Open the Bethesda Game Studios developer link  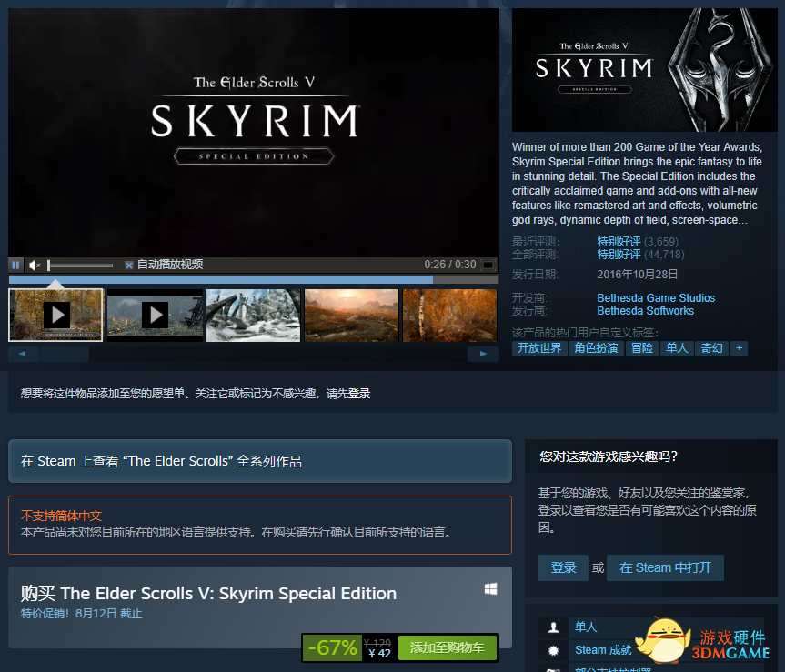pyautogui.click(x=656, y=297)
